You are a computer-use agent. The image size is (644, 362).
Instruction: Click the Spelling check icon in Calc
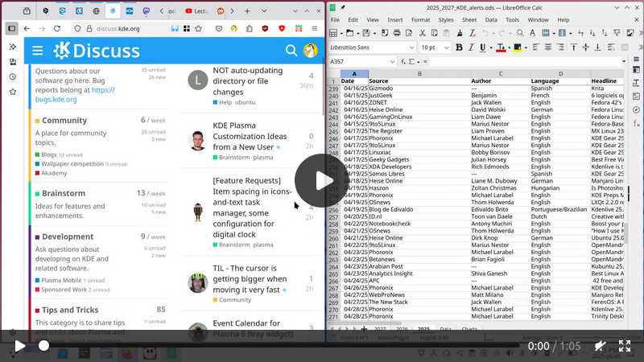tap(532, 33)
